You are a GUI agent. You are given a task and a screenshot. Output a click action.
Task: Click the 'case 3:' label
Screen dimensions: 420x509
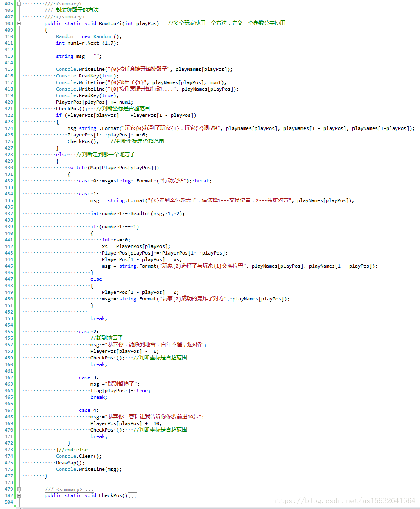89,377
